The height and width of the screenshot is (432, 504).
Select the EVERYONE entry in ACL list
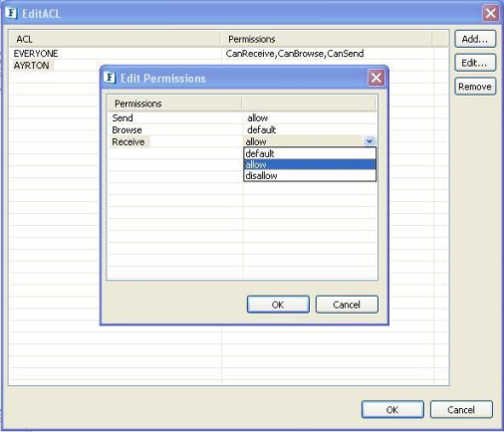tap(36, 54)
